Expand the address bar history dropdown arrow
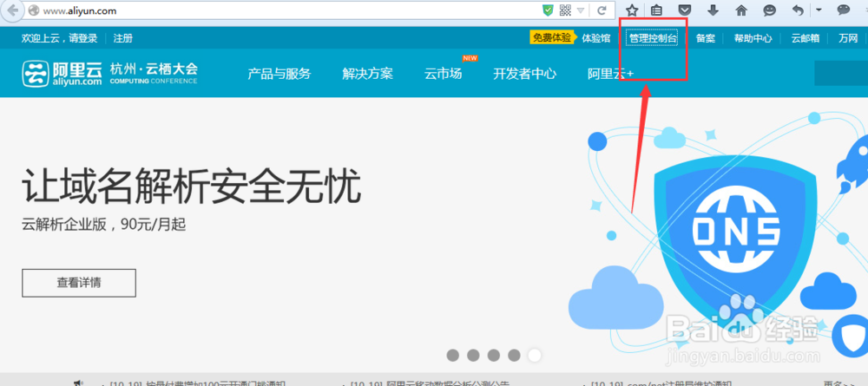 point(581,10)
